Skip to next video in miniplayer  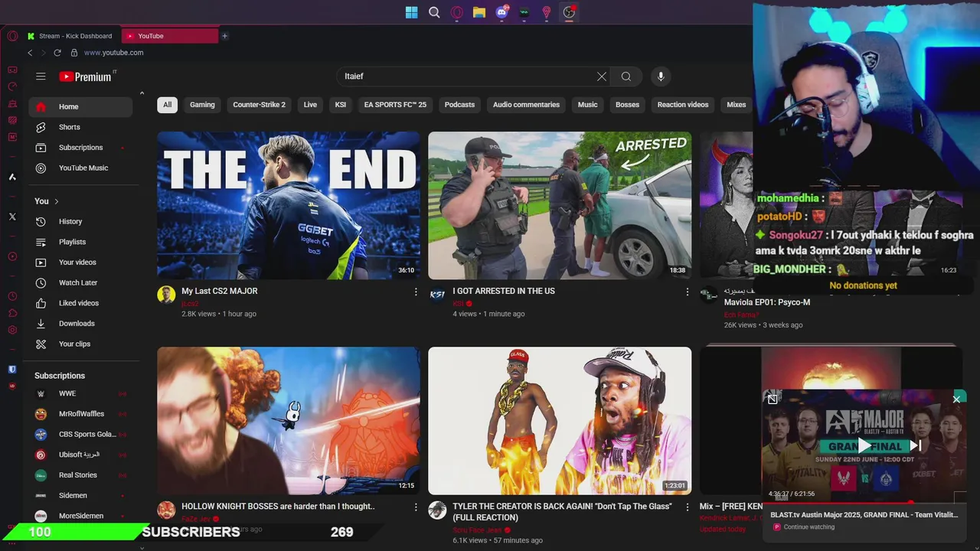[915, 445]
